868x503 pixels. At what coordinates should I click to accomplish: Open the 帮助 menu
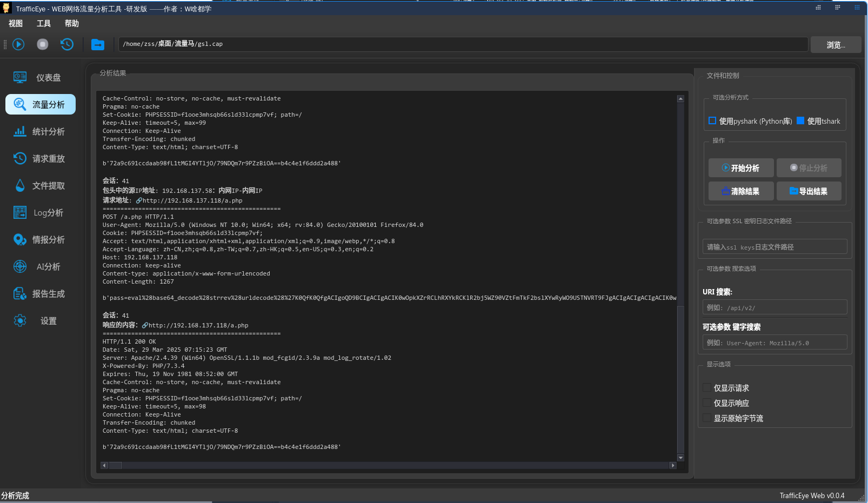(72, 23)
